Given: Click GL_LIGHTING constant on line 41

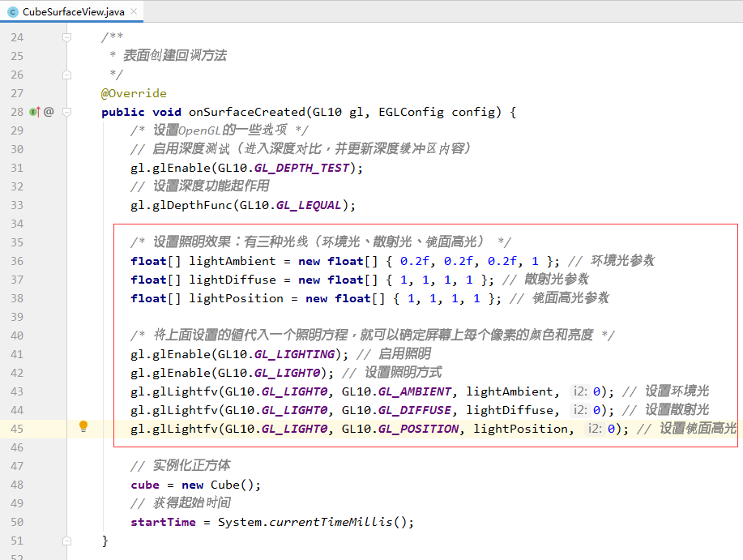Looking at the screenshot, I should coord(295,354).
